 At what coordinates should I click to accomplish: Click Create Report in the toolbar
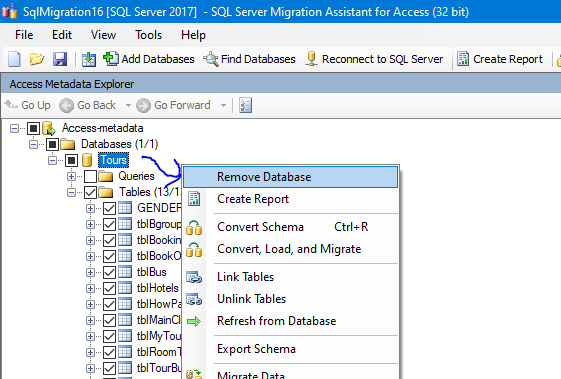(500, 59)
